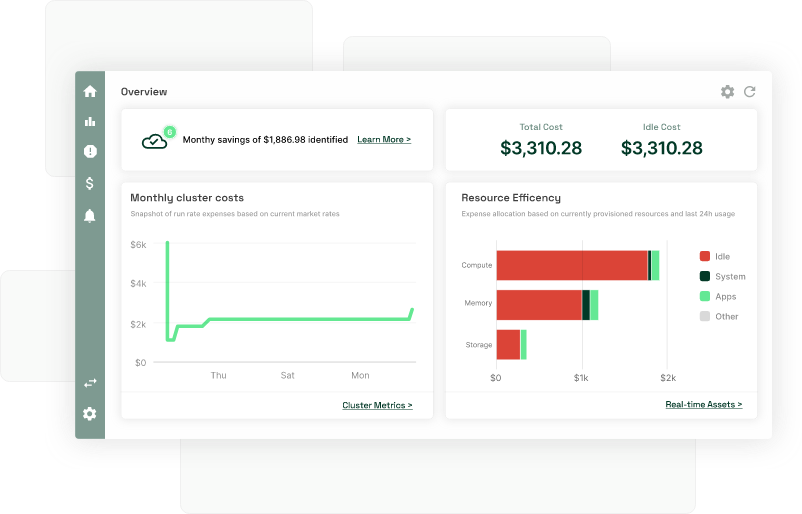Image resolution: width=802 pixels, height=514 pixels.
Task: Click the Memory idle red bar
Action: [539, 305]
